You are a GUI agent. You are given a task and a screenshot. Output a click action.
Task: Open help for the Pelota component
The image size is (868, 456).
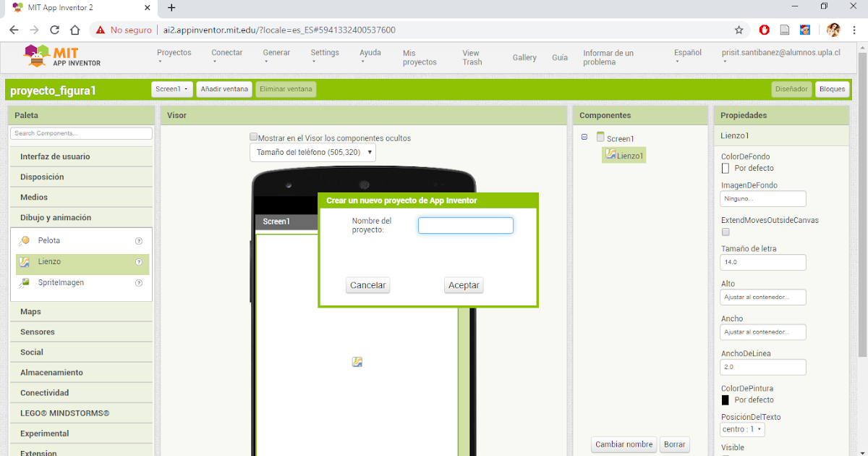[x=138, y=240]
